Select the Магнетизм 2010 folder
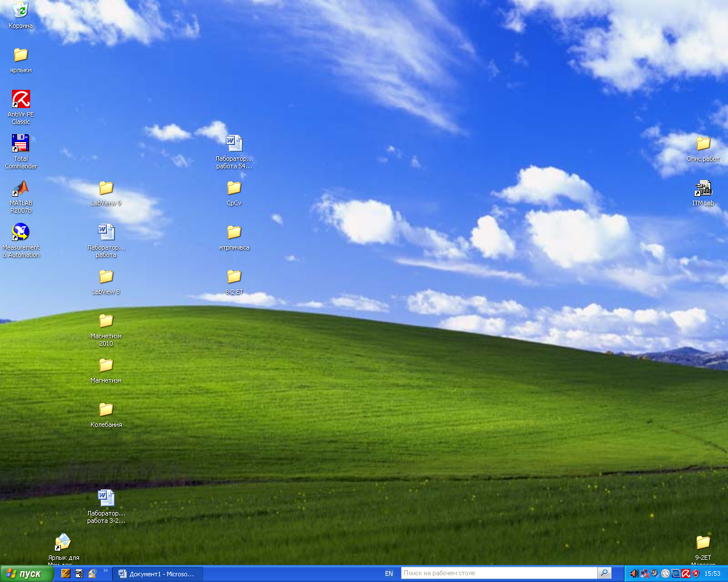The image size is (728, 582). 106,329
